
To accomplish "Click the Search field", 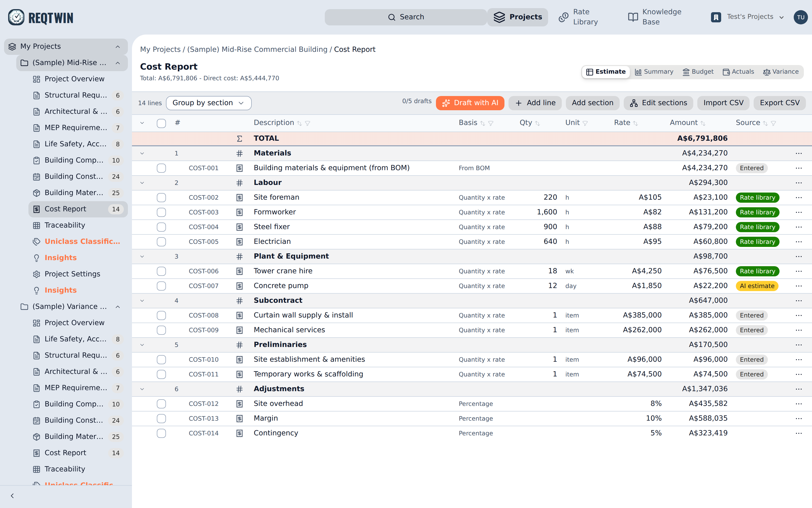I will [x=406, y=17].
